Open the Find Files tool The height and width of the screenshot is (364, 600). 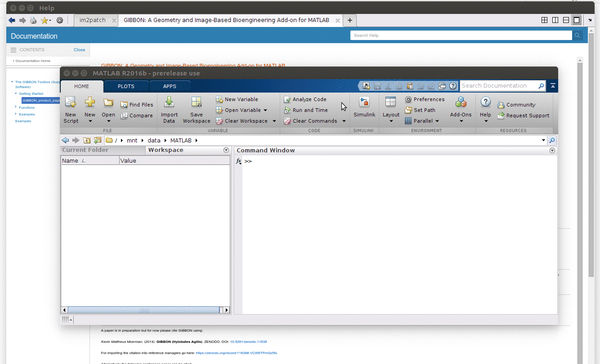[137, 105]
